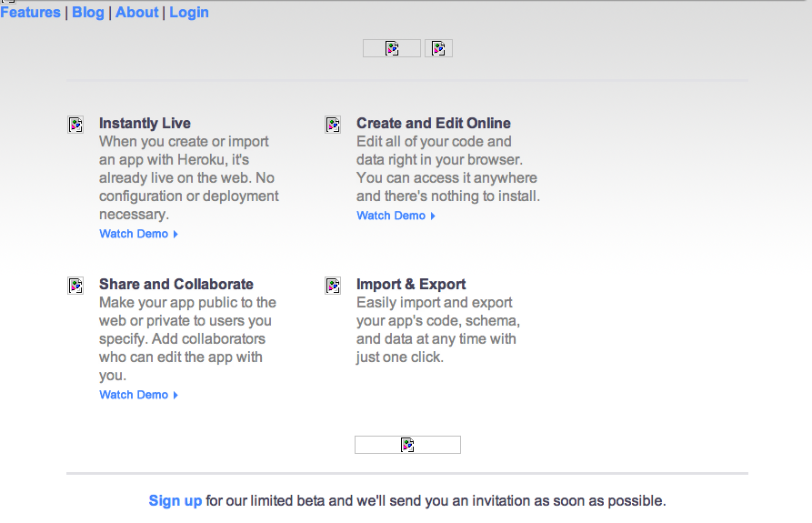812x523 pixels.
Task: Click Sign up for the limited beta
Action: [x=175, y=500]
